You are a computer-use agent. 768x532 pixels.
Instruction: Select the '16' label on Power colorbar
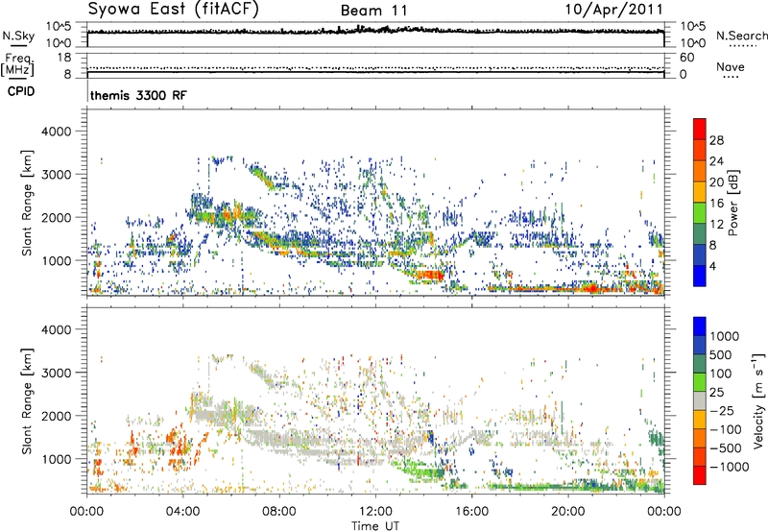[716, 204]
